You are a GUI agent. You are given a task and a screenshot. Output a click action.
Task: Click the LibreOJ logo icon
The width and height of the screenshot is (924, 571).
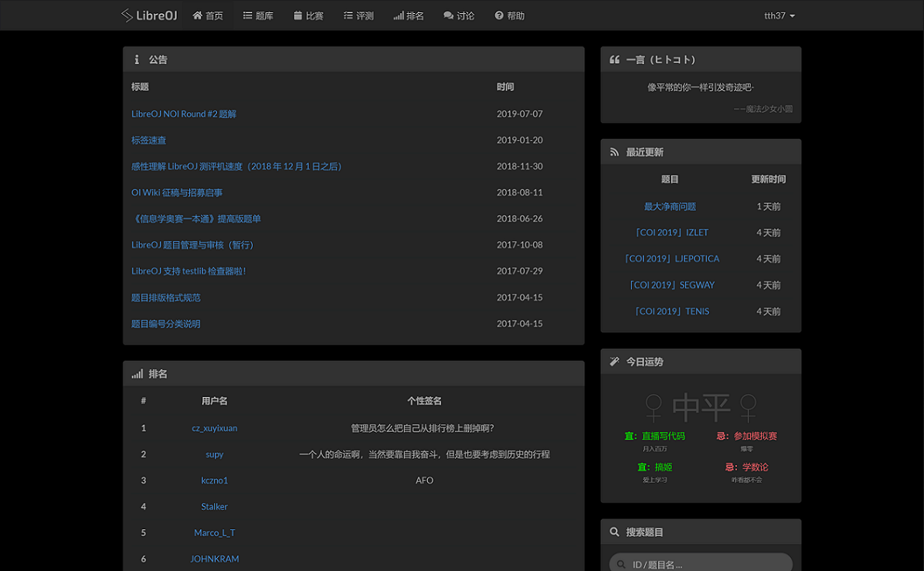tap(127, 15)
